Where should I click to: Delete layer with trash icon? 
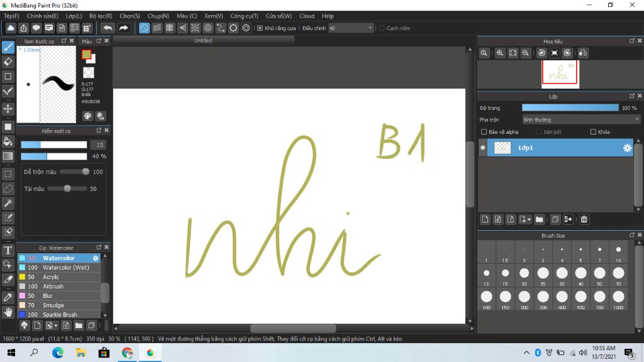click(x=584, y=219)
